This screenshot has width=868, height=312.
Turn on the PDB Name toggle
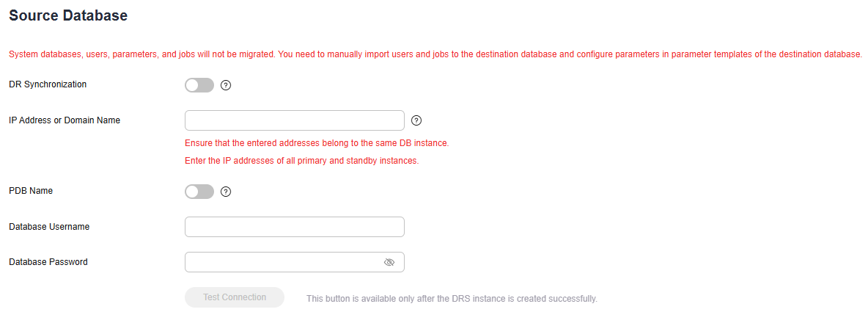pyautogui.click(x=199, y=192)
